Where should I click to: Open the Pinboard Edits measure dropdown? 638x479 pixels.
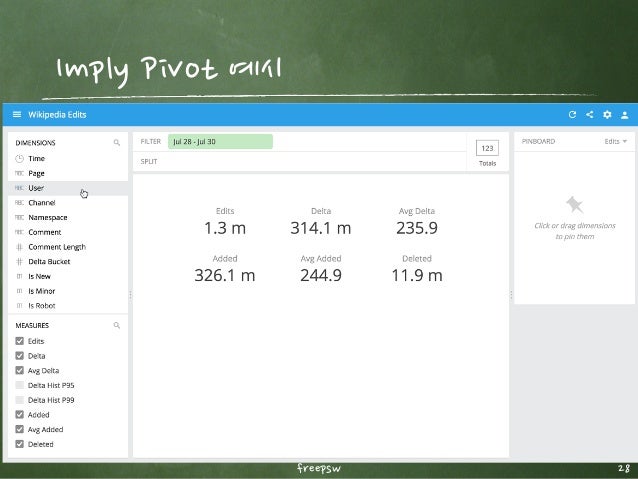pos(615,141)
